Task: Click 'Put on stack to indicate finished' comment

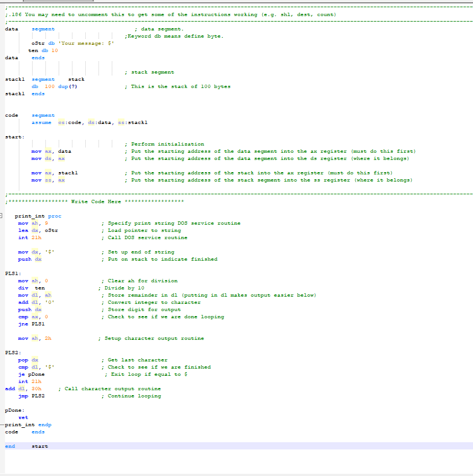Action: pos(163,259)
